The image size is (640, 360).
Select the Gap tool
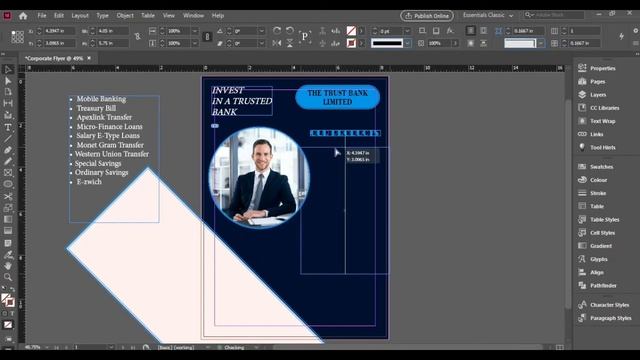click(x=8, y=104)
